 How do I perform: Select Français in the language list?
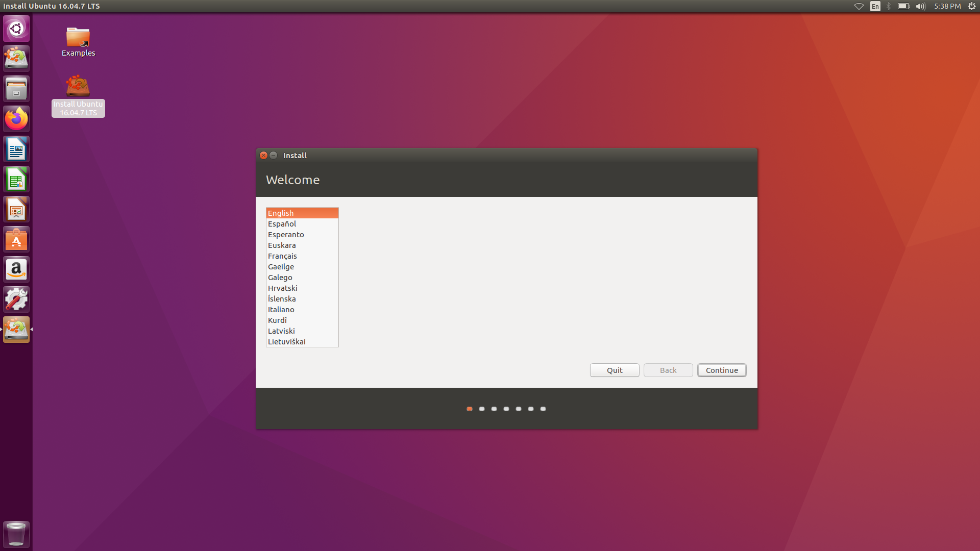pyautogui.click(x=282, y=256)
